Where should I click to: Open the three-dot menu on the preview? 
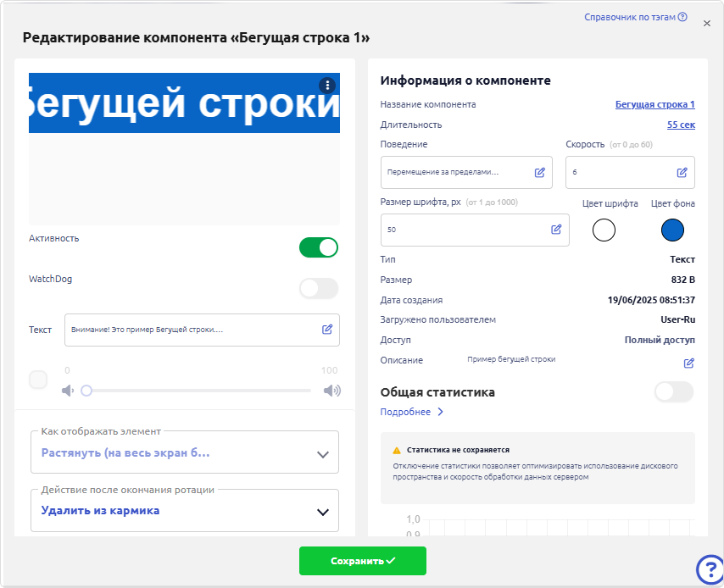click(326, 85)
